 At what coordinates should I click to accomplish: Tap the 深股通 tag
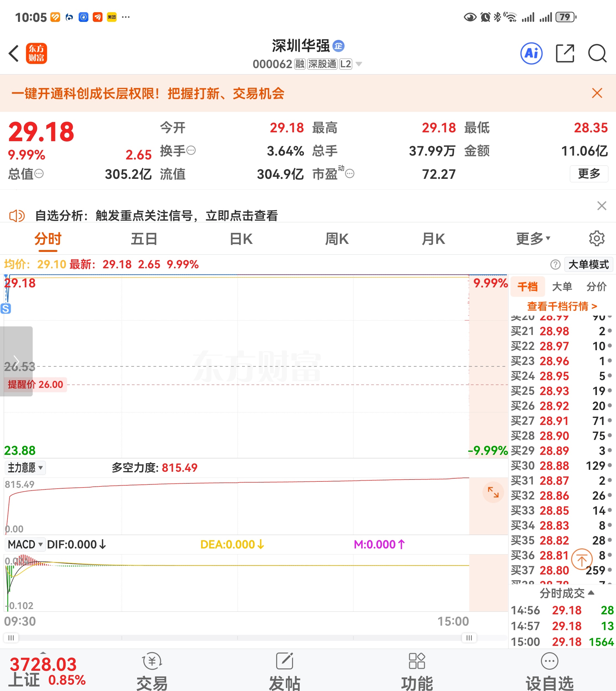pos(322,64)
